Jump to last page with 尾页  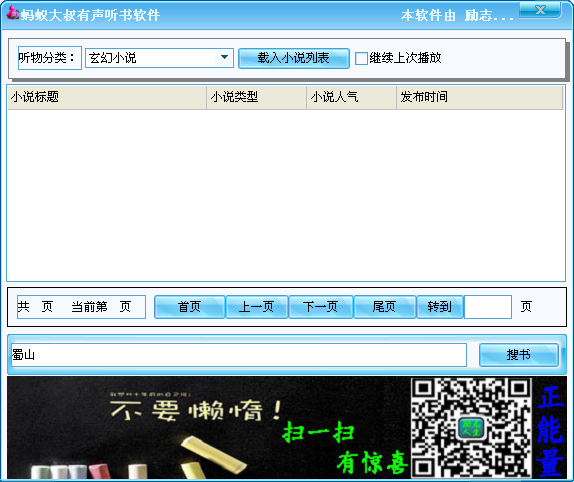(x=384, y=307)
